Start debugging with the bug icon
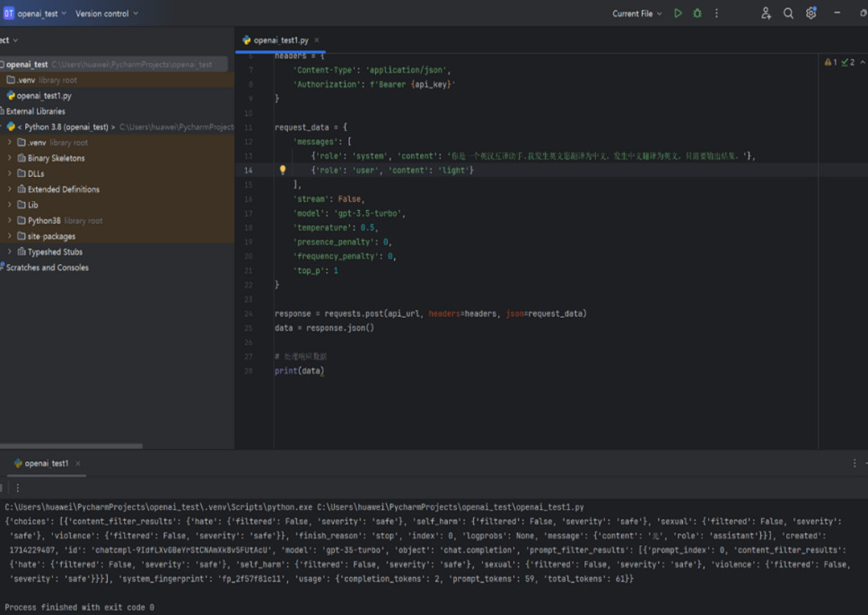 pos(697,13)
